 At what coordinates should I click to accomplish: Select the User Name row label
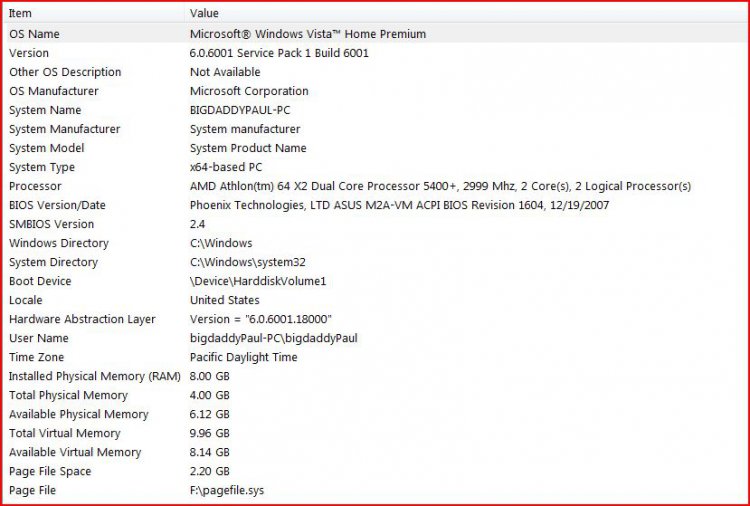38,339
